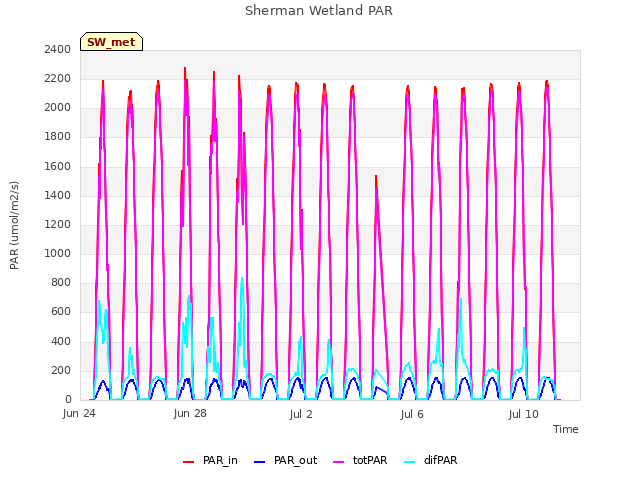This screenshot has height=480, width=640.
Task: Select the chart title Sherman Wetland PAR
Action: [319, 11]
